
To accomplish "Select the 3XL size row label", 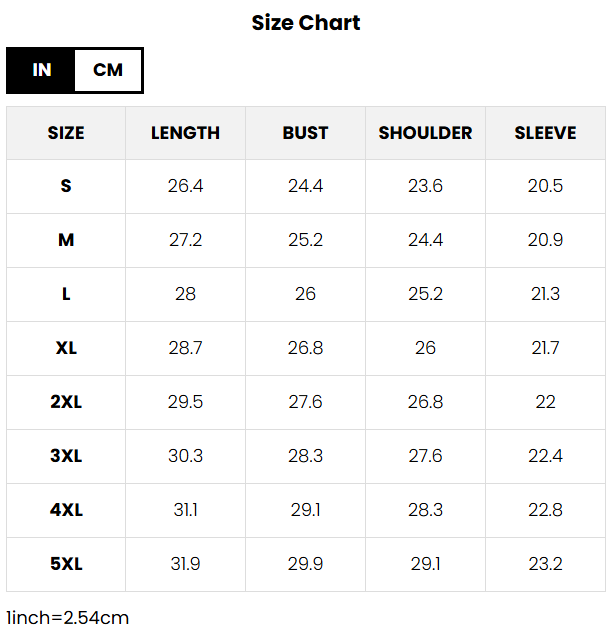I will 66,456.
